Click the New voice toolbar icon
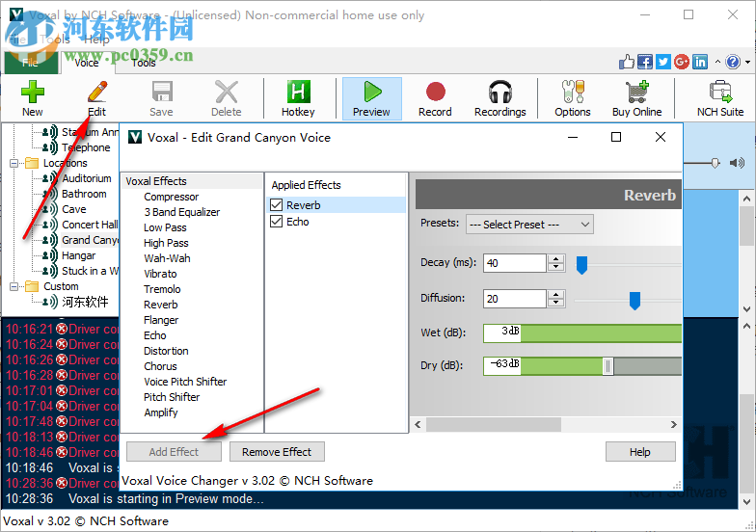 33,92
